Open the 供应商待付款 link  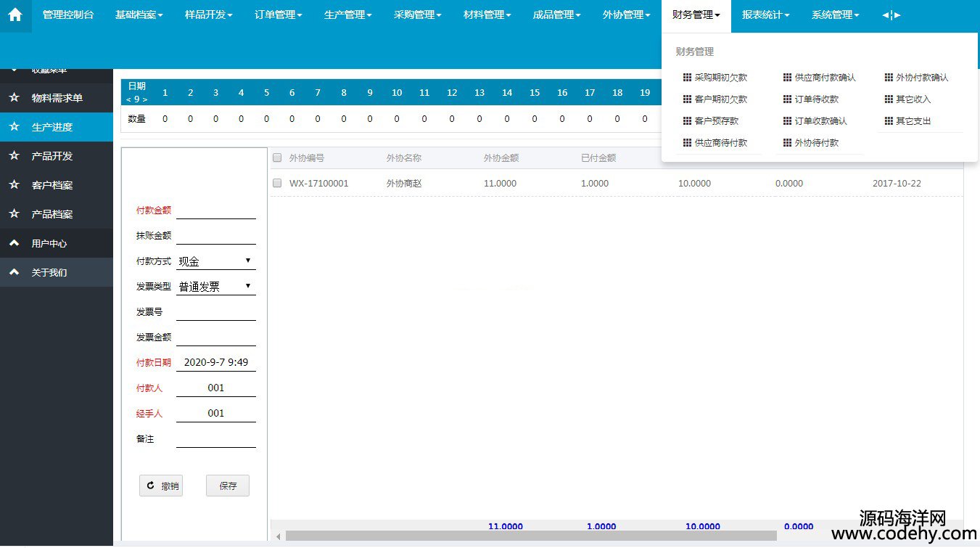pyautogui.click(x=721, y=143)
